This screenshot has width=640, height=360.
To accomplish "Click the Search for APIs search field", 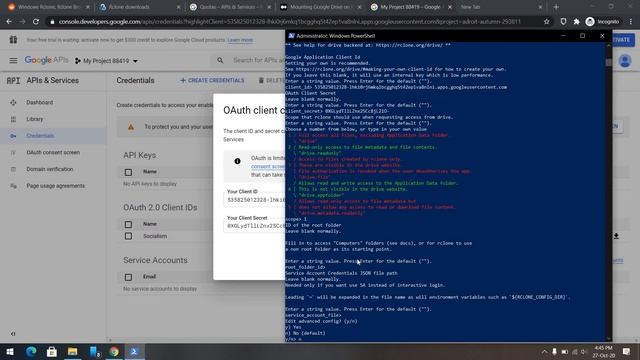I will point(259,60).
